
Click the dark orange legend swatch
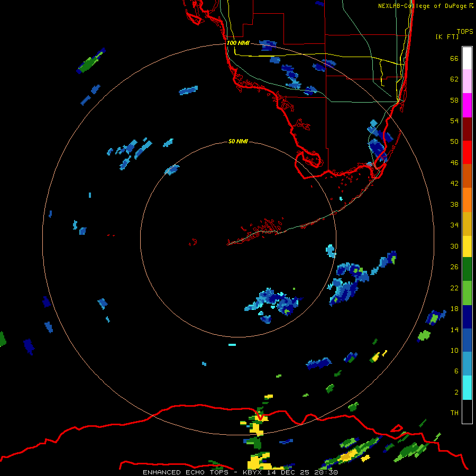(467, 176)
